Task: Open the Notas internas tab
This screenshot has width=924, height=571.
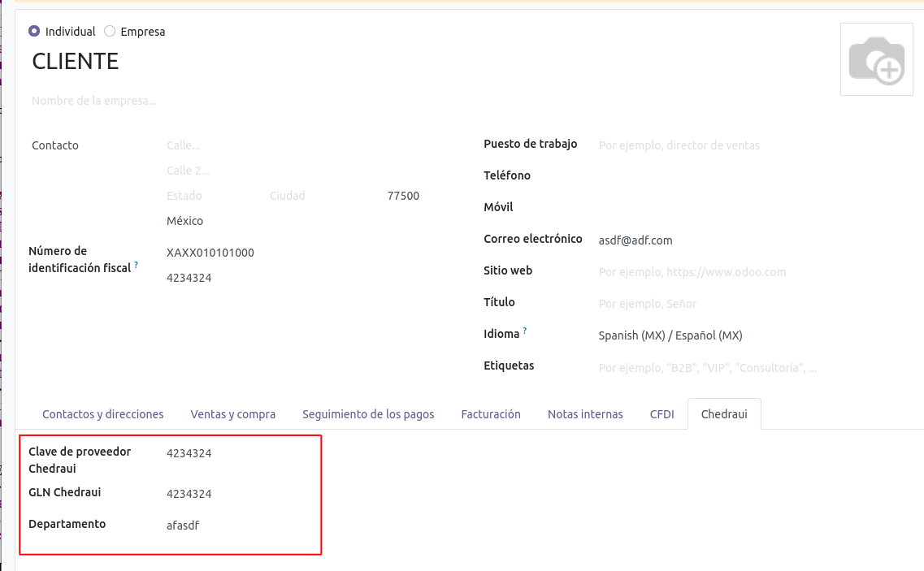Action: click(x=585, y=414)
